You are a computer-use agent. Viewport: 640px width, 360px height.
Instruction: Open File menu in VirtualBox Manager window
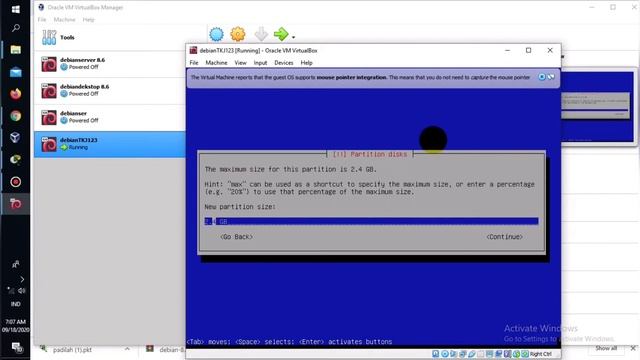click(42, 20)
